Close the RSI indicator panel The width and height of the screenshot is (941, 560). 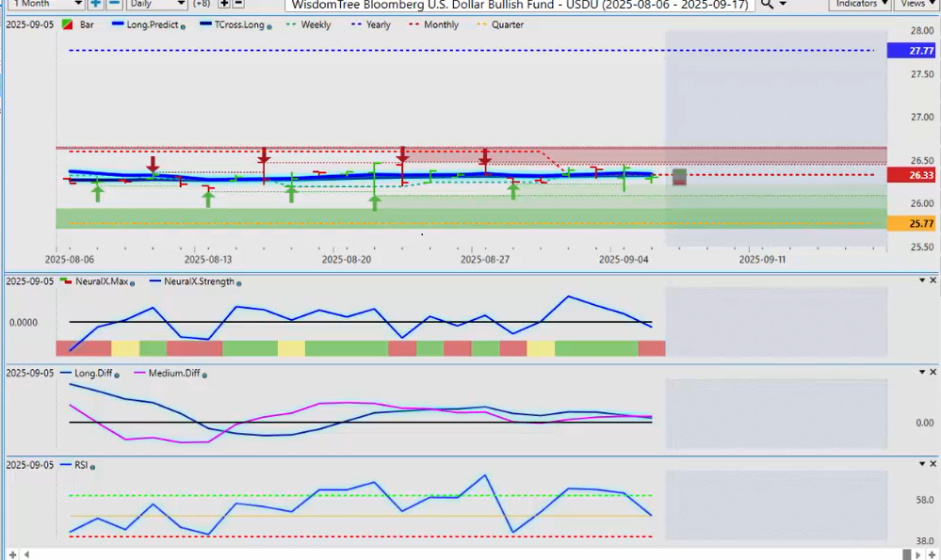933,465
